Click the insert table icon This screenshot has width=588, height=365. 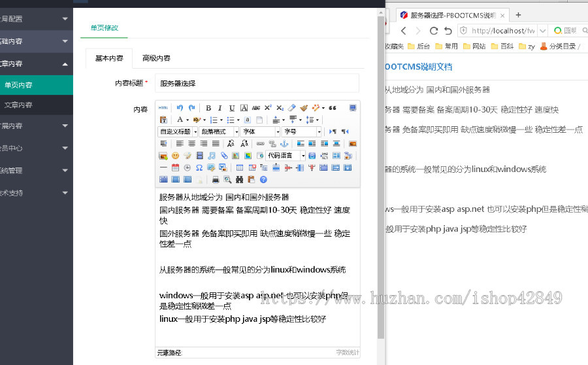point(240,167)
